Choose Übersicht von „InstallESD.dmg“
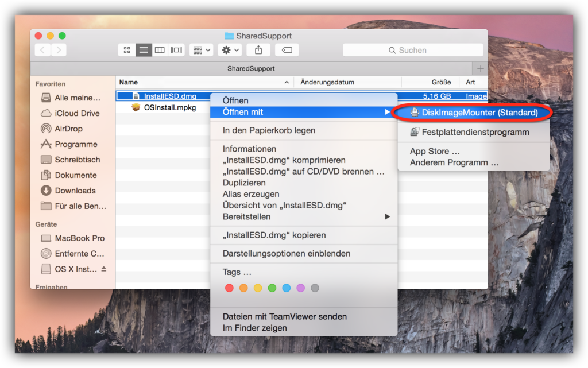Viewport: 588px width, 368px height. coord(304,206)
